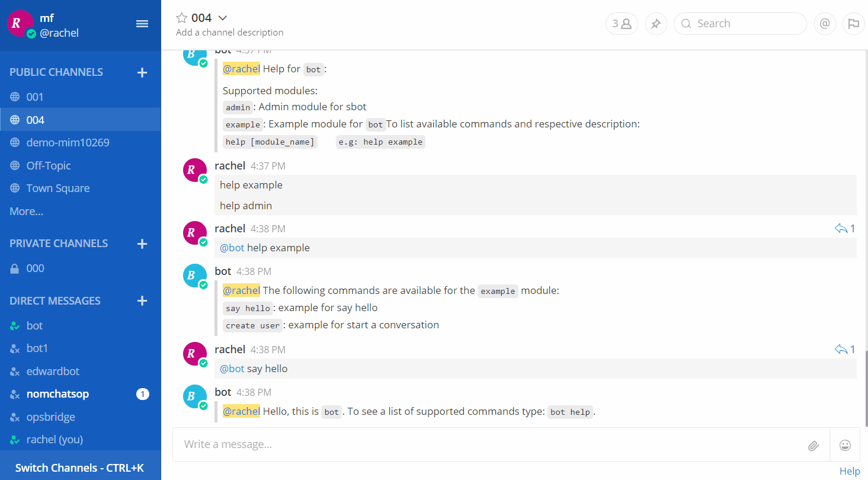Open nomchatsop direct message
This screenshot has height=480, width=868.
(81, 393)
